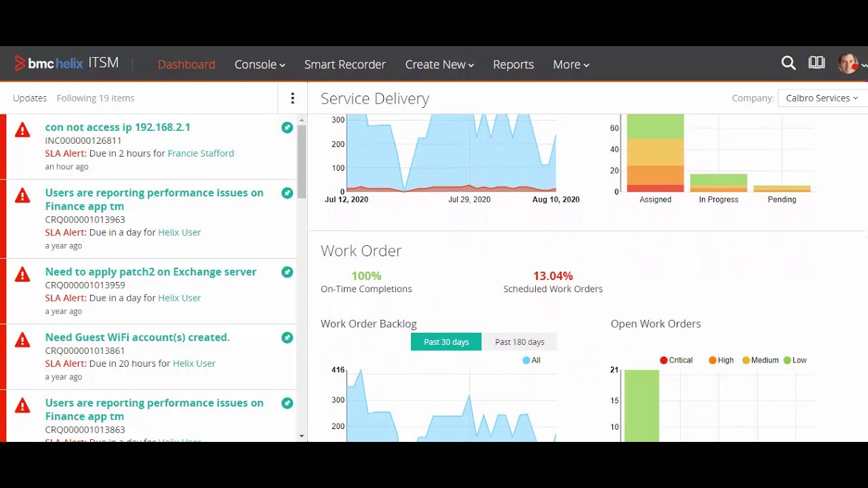Open 'Need Guest WiFi account(s) created.' request

(138, 338)
